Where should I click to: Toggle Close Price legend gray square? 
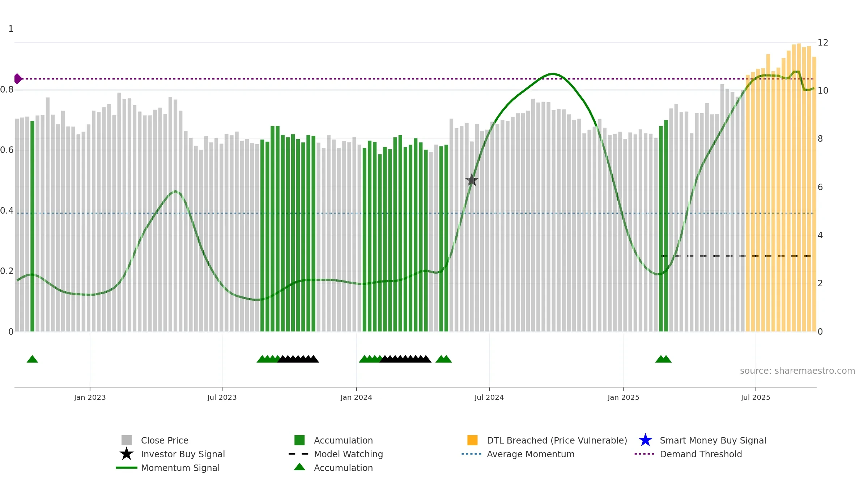click(127, 440)
